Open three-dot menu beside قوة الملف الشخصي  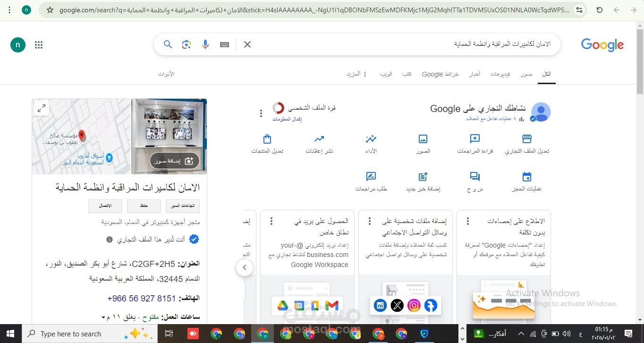pos(261,113)
